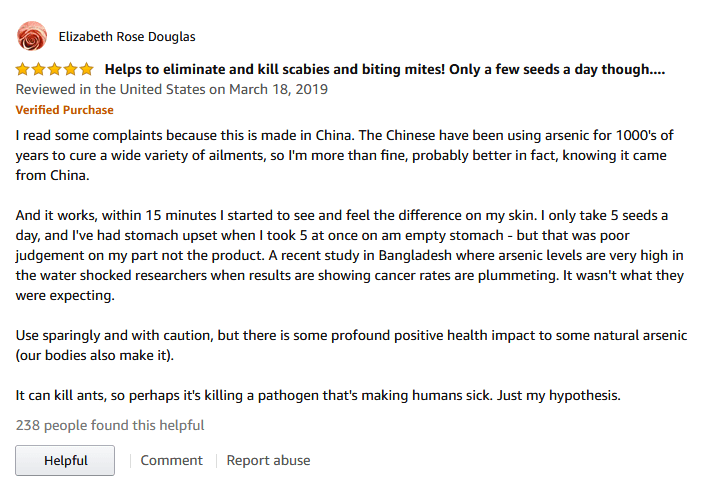The height and width of the screenshot is (493, 719).
Task: Click the first rating star
Action: pos(22,69)
